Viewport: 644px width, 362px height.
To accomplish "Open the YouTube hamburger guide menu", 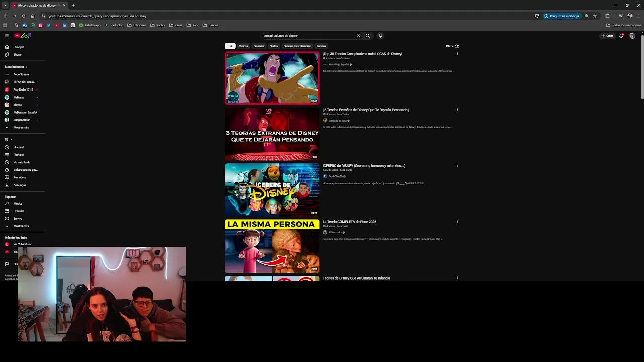I will pos(7,36).
